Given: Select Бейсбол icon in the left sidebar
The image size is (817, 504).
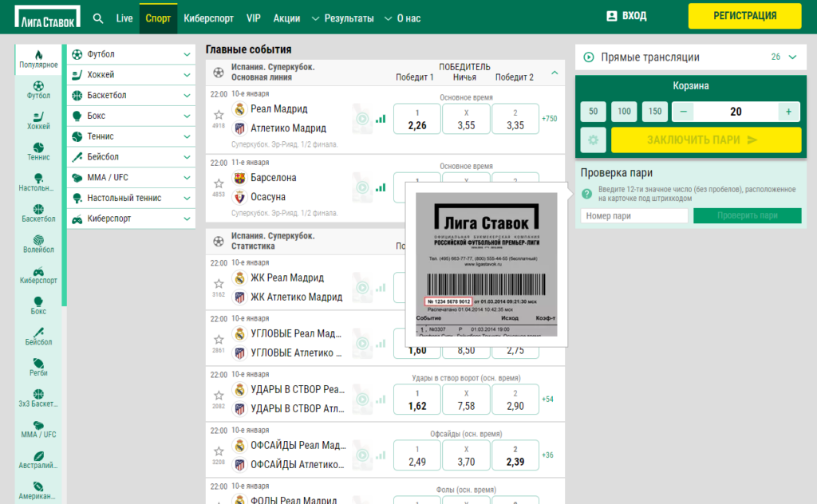Looking at the screenshot, I should coord(38,337).
